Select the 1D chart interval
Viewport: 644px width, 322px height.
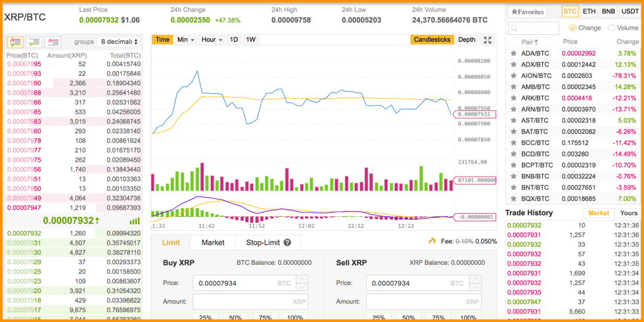pyautogui.click(x=234, y=40)
